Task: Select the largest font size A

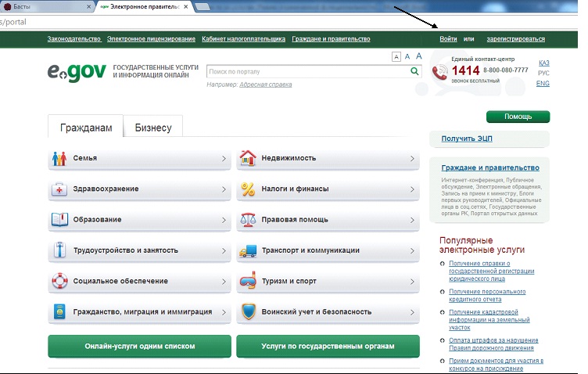Action: tap(418, 56)
